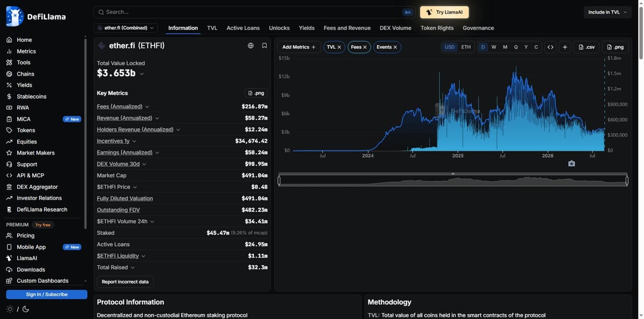Open Mobile App sidebar item

click(x=31, y=247)
